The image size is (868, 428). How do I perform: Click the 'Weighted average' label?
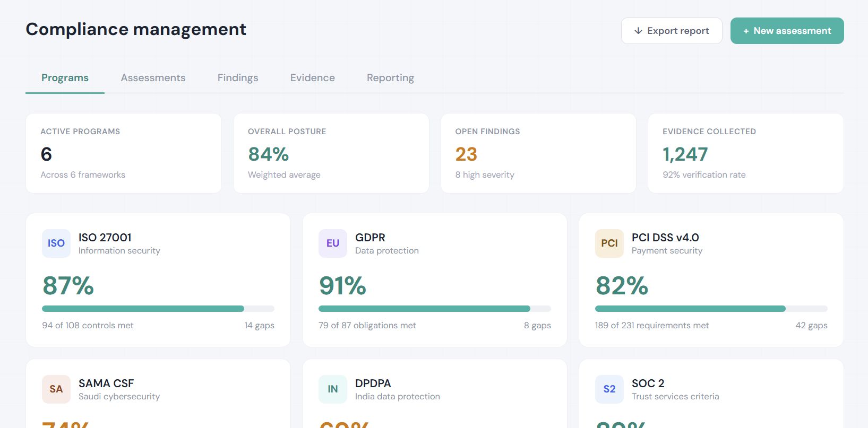(284, 175)
